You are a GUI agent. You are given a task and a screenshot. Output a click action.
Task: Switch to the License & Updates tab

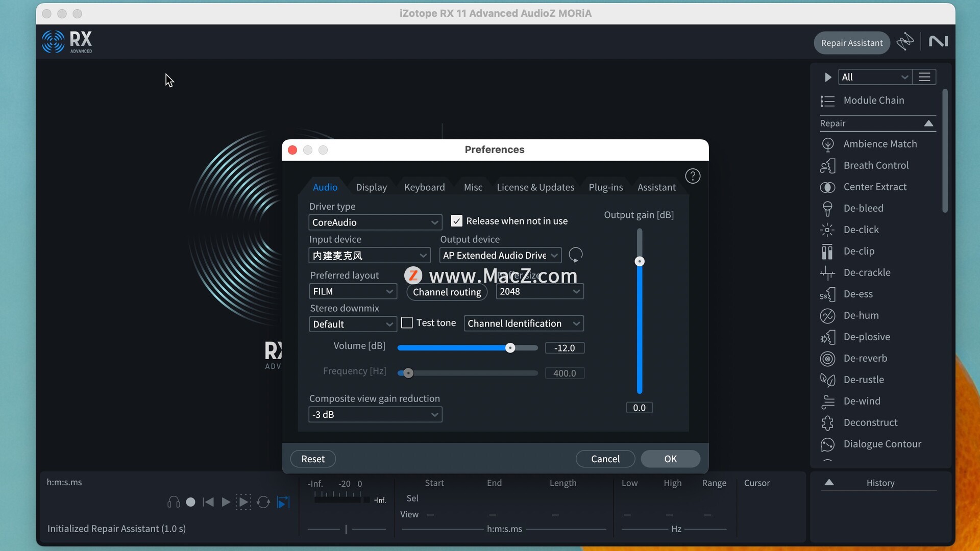(535, 187)
